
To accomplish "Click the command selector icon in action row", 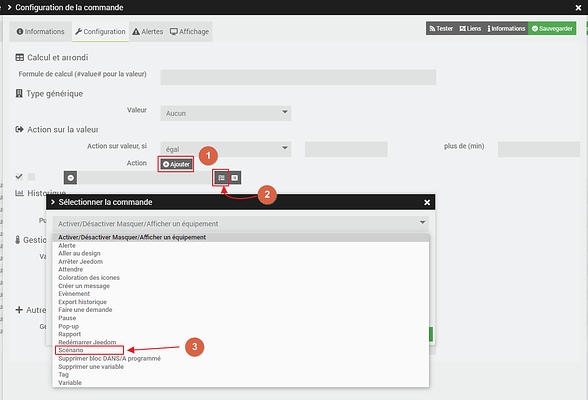I will (221, 178).
